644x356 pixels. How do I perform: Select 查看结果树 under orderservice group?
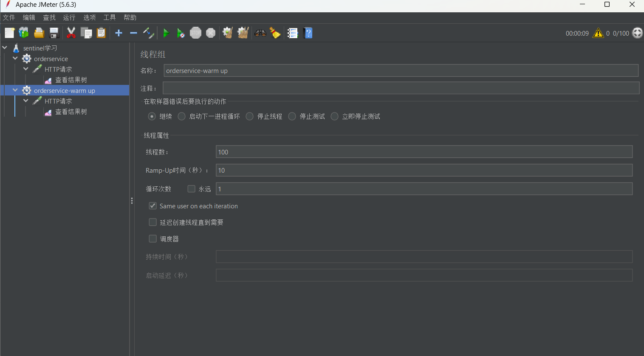(71, 80)
